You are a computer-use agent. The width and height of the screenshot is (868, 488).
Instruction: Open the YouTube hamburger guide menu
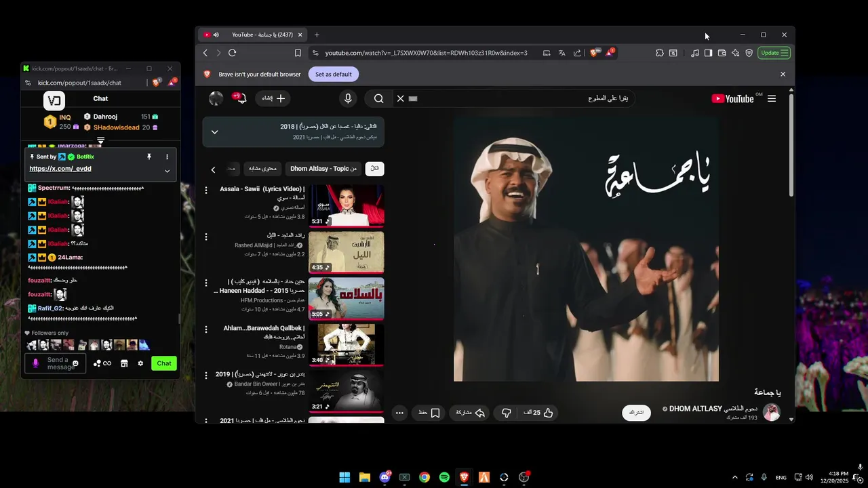click(x=772, y=98)
